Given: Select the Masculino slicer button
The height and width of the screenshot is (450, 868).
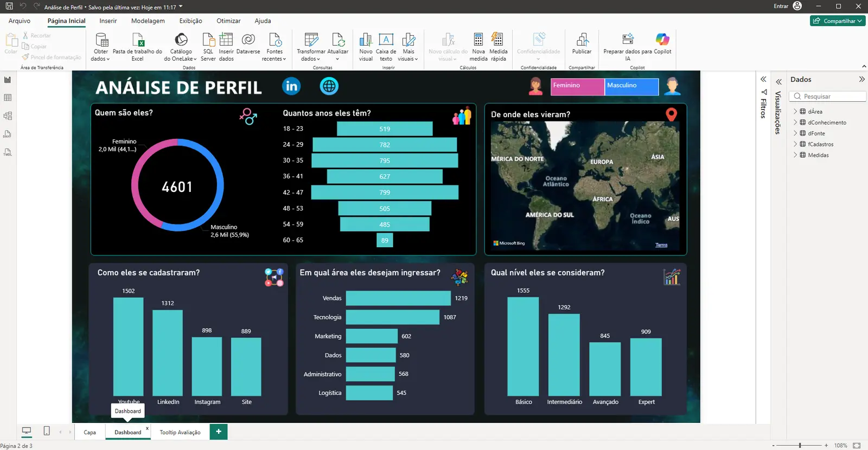Looking at the screenshot, I should click(x=631, y=87).
